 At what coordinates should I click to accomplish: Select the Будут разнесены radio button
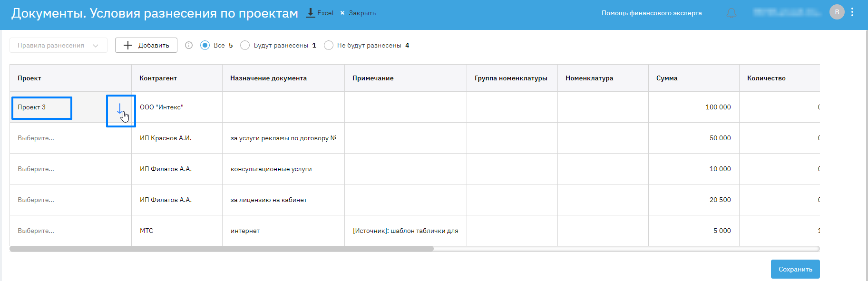245,45
